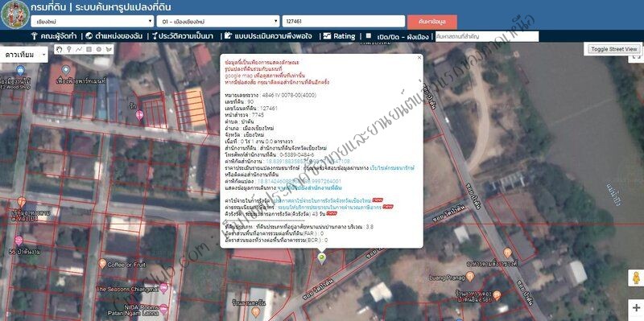Click the green parcel location marker
Viewport: 644px width, 321px height.
(x=321, y=257)
